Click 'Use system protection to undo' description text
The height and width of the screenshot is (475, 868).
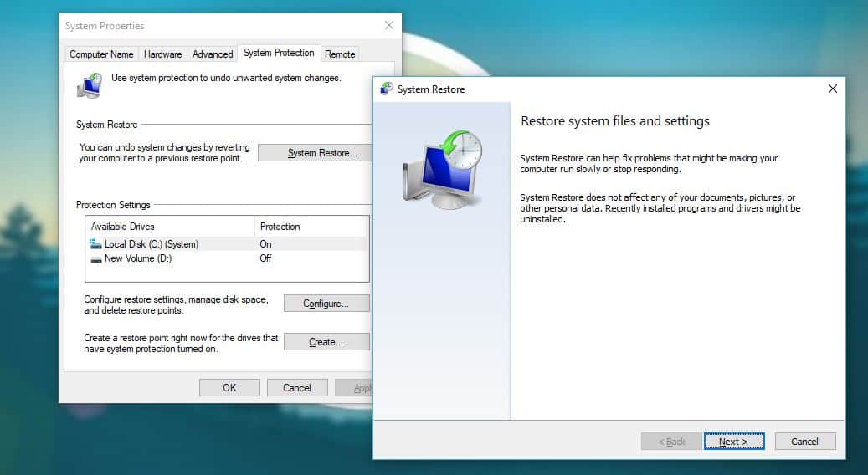pyautogui.click(x=226, y=78)
